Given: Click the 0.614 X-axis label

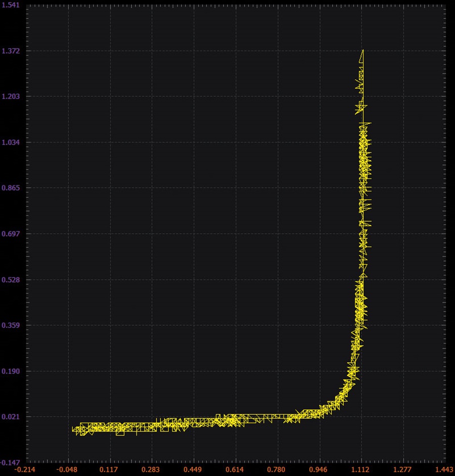Looking at the screenshot, I should pos(235,470).
